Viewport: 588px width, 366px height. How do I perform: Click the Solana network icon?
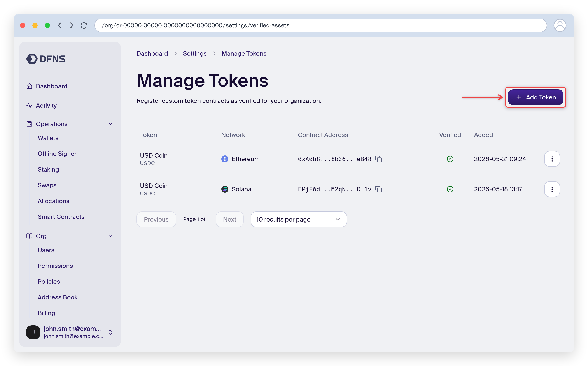[225, 189]
